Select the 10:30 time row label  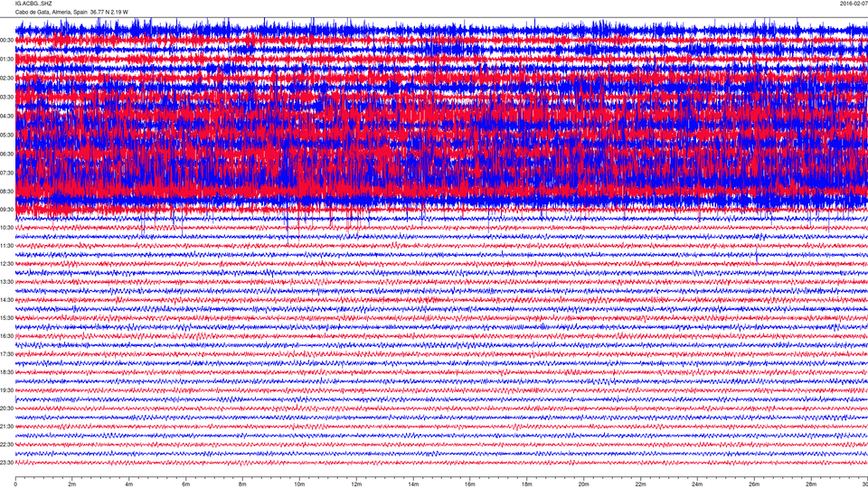[6, 228]
